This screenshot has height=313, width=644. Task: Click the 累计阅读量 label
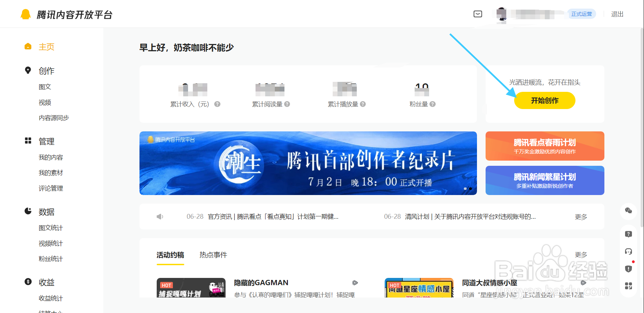tap(267, 104)
